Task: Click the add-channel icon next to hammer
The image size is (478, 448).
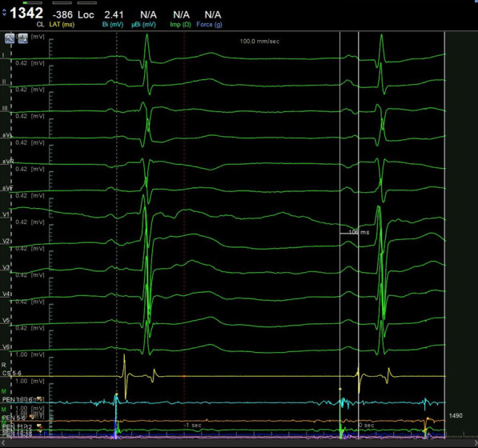Action: pos(23,38)
